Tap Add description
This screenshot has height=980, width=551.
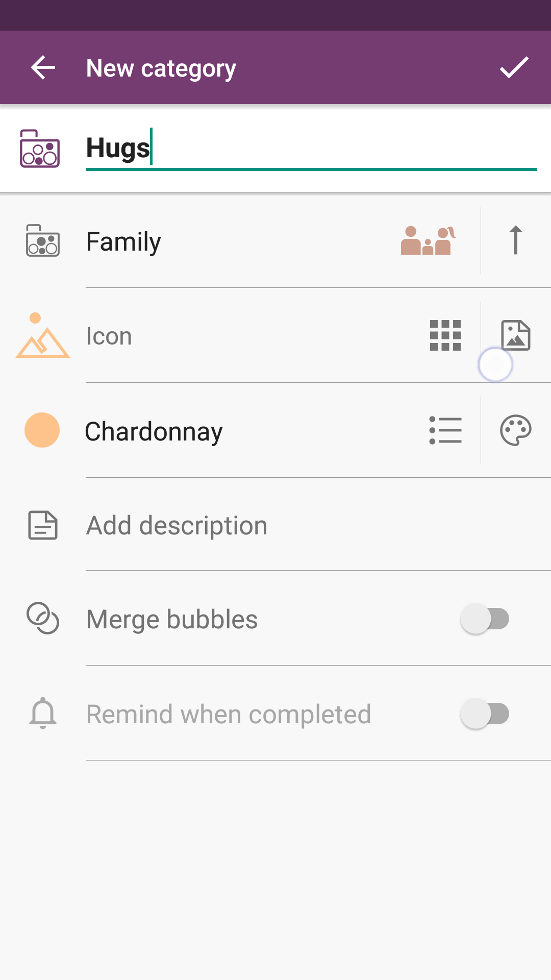coord(177,526)
